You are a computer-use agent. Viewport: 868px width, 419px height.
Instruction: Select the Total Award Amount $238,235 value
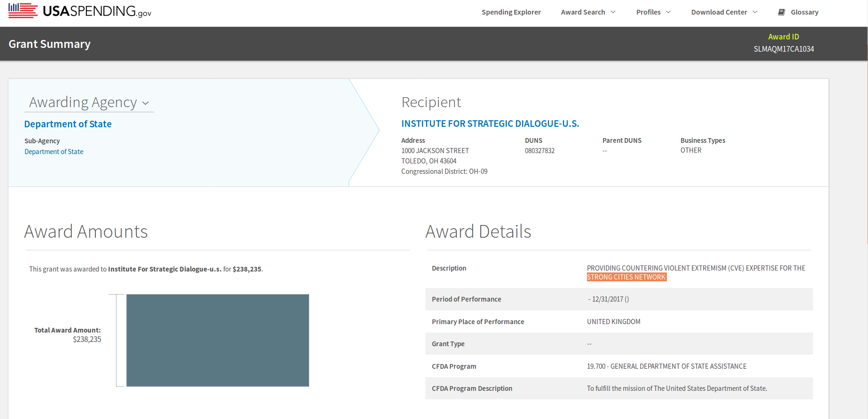click(87, 339)
